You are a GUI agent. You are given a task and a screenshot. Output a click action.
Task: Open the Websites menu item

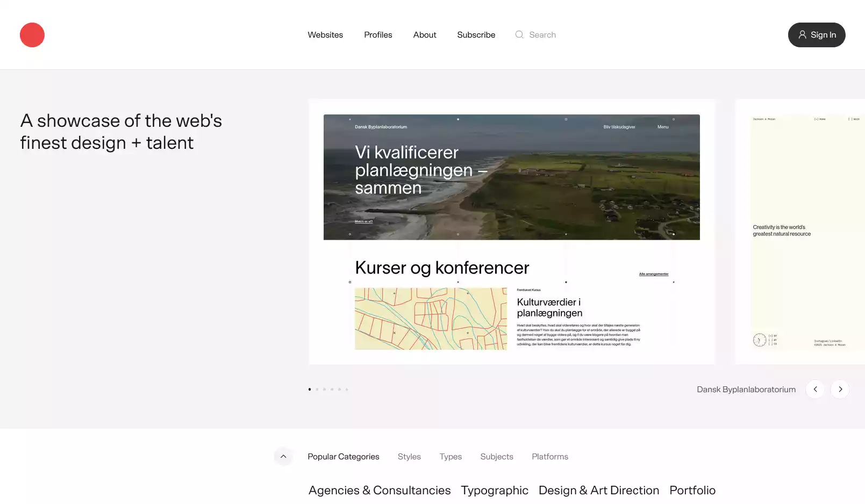pos(325,35)
